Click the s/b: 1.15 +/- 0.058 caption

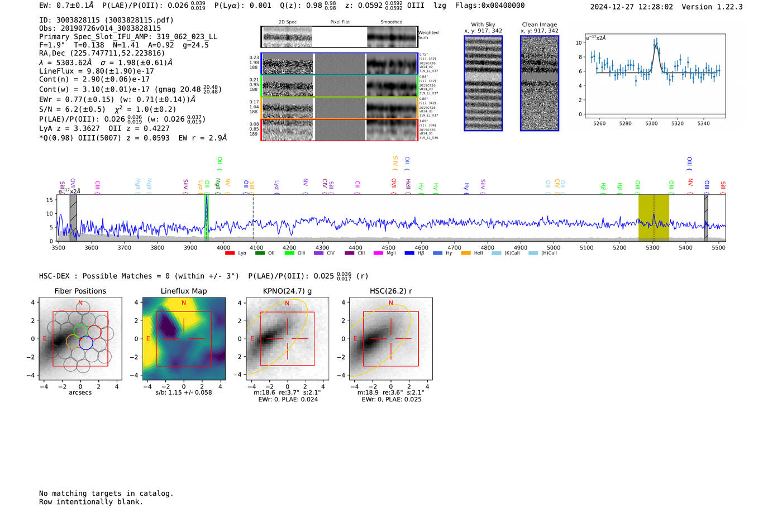pos(184,392)
